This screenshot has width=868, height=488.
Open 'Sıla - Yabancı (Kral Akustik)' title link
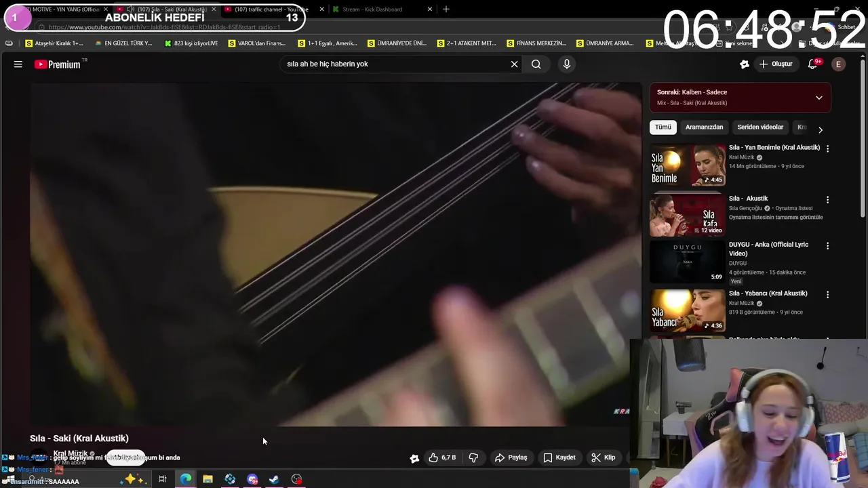tap(768, 293)
